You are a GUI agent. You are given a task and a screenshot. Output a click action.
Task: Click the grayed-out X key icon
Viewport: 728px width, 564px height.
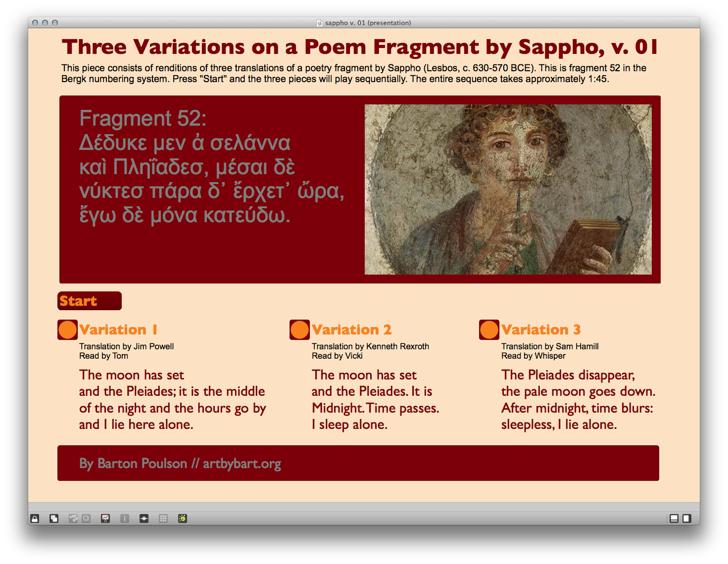click(x=86, y=518)
